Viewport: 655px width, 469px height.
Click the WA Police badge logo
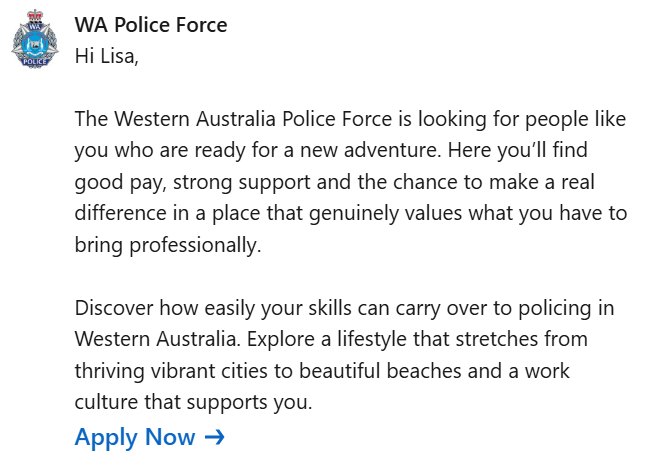[33, 39]
